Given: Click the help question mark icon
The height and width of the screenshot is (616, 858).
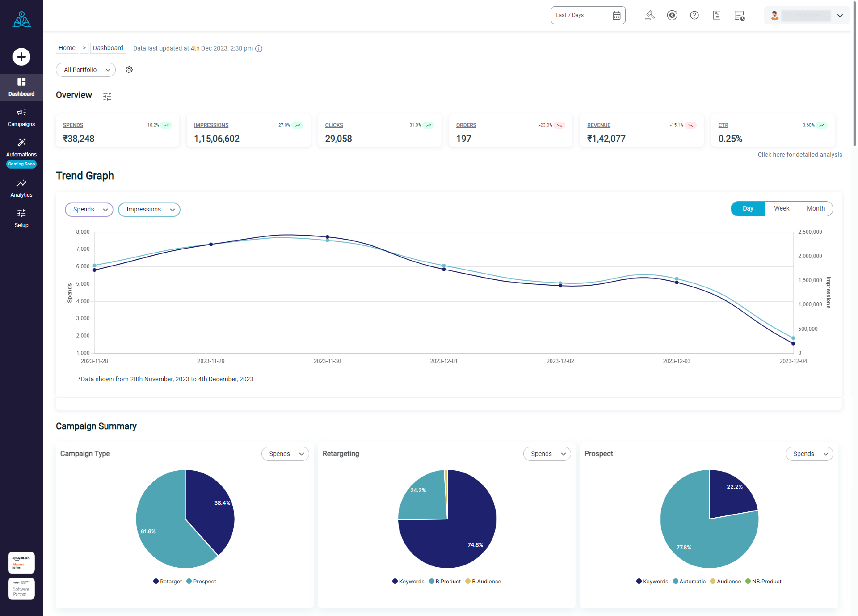Looking at the screenshot, I should pos(694,15).
